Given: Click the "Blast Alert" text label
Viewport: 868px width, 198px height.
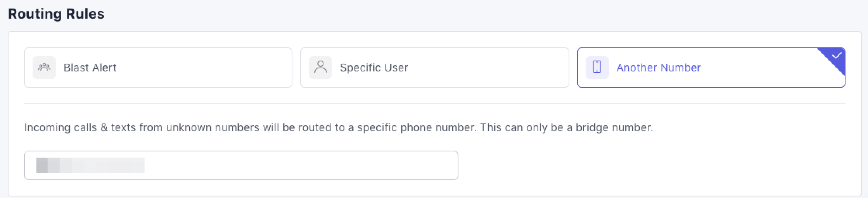Looking at the screenshot, I should (90, 68).
